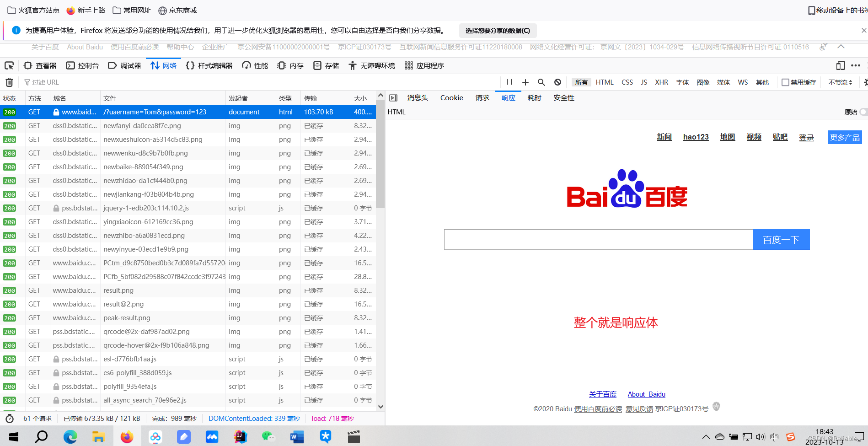868x446 pixels.
Task: Open WeChat from the taskbar
Action: tap(268, 437)
